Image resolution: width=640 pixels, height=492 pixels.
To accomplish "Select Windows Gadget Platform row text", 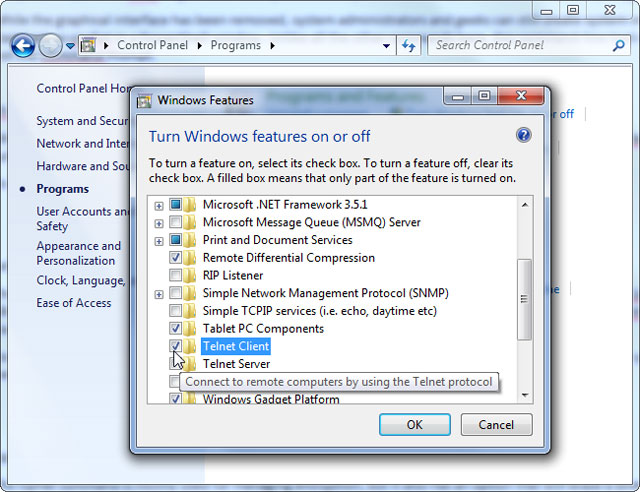I will coord(271,399).
